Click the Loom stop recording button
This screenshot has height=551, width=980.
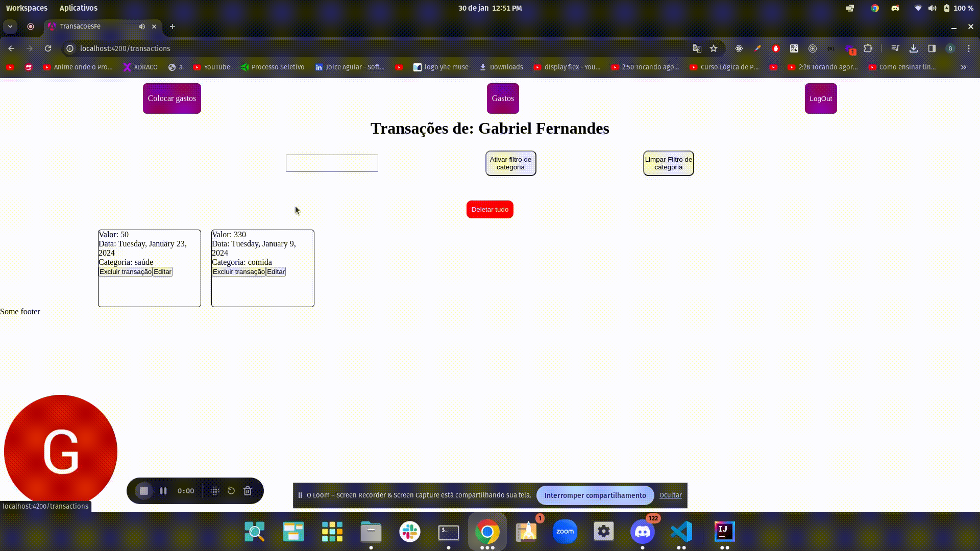[x=144, y=490]
